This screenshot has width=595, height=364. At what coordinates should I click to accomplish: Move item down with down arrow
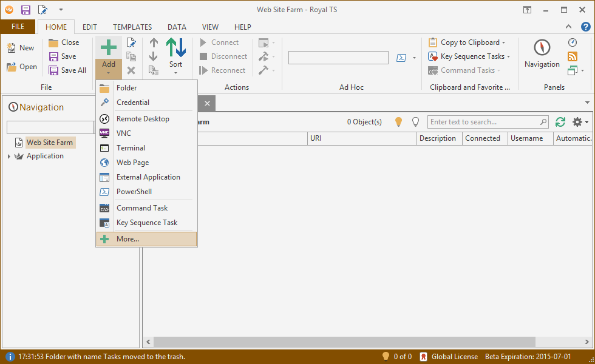tap(154, 56)
